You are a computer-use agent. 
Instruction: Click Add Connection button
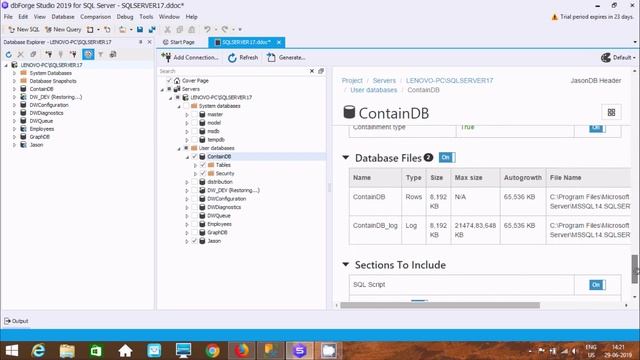[x=190, y=58]
